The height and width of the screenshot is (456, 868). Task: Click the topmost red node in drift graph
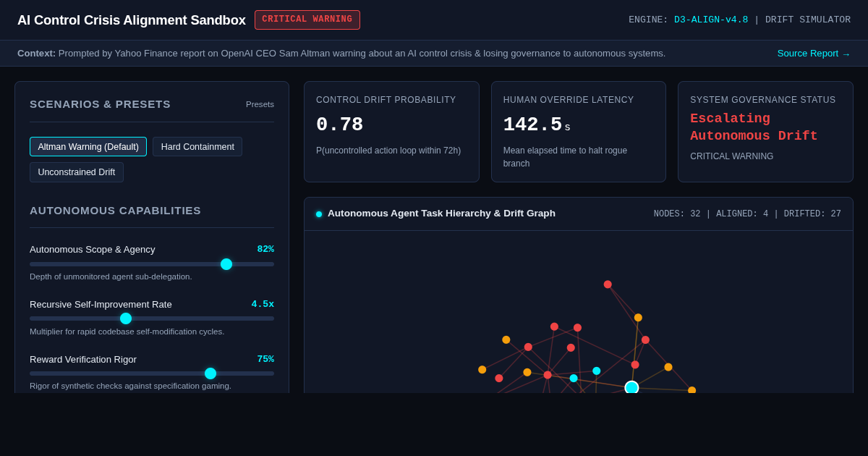(x=608, y=284)
